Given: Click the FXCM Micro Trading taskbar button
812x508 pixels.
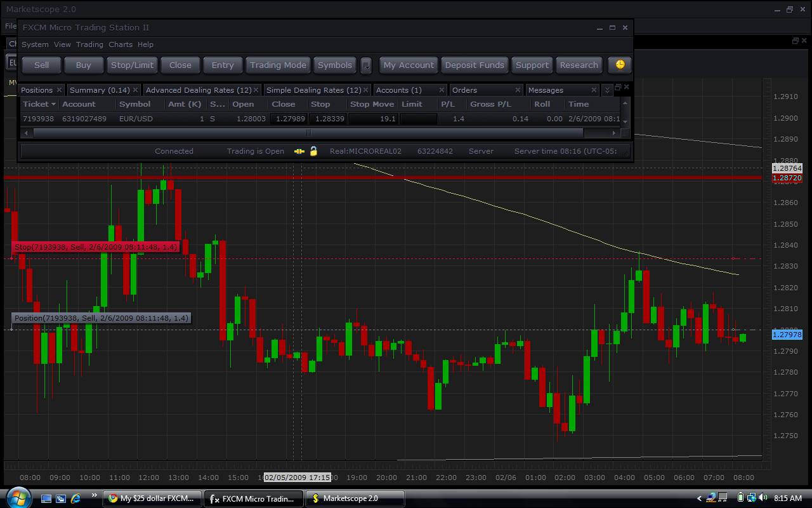Looking at the screenshot, I should pyautogui.click(x=254, y=498).
